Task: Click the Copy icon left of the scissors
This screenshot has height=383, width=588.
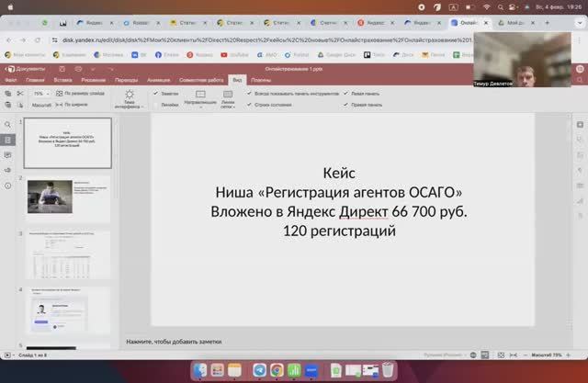Action: [8, 94]
